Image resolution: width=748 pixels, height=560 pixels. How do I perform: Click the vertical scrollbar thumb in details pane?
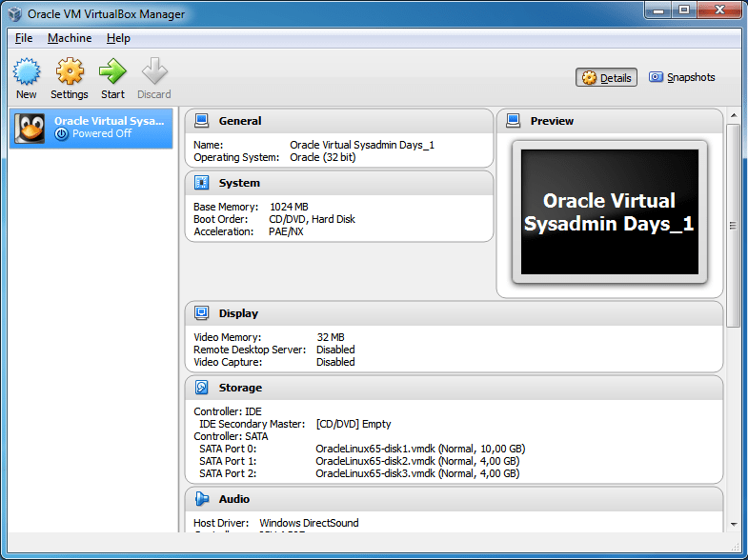[733, 226]
